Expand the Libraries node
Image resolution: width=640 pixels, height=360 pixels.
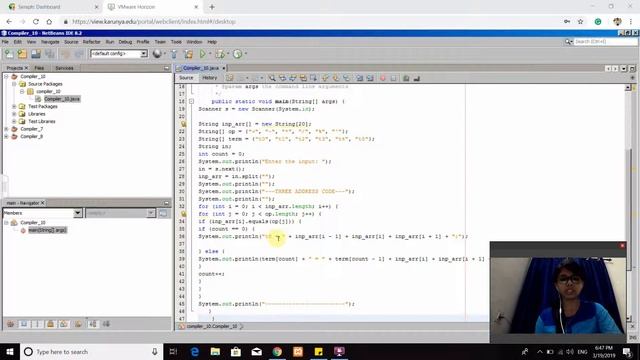14,114
